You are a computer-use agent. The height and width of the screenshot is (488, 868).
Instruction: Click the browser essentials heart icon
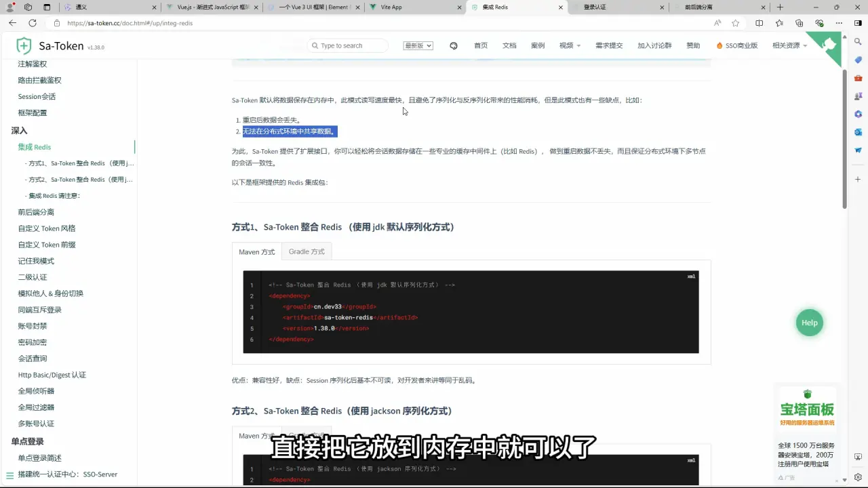click(x=820, y=22)
